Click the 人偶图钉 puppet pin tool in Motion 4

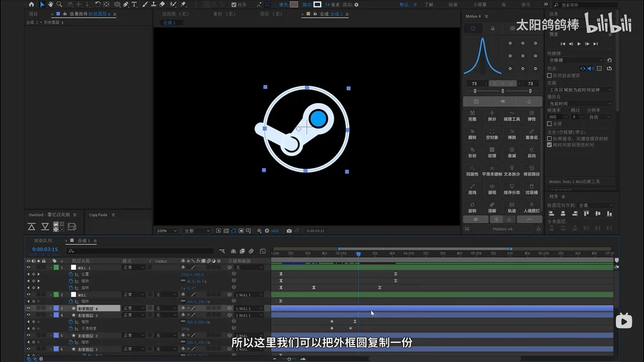pos(531,207)
